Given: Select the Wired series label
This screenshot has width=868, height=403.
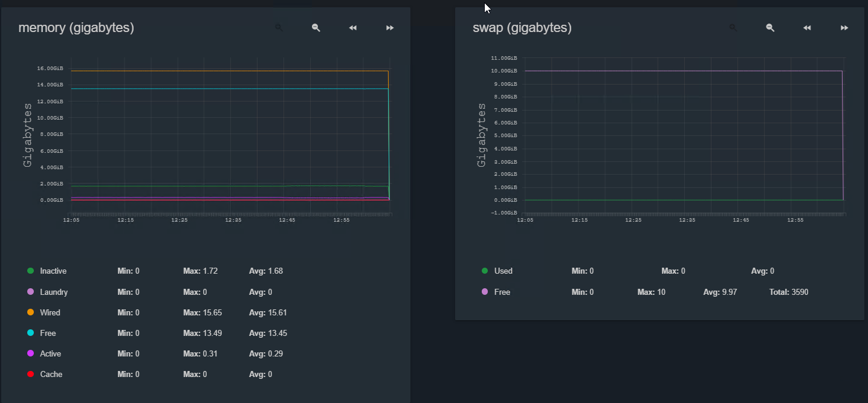Looking at the screenshot, I should 50,312.
